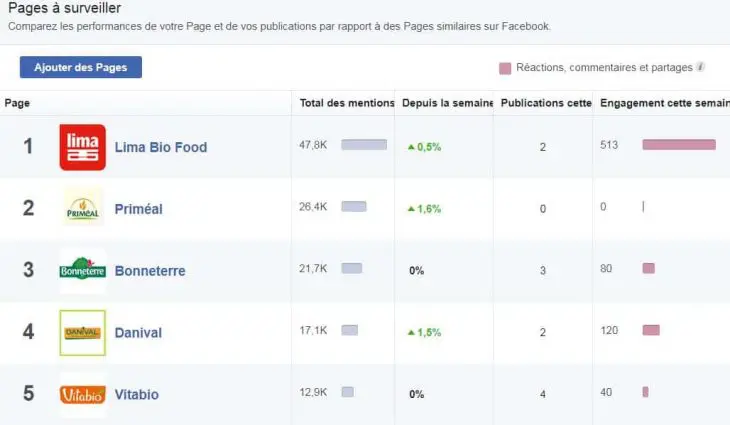Viewport: 730px width, 425px height.
Task: Click Danival's pink engagement bar
Action: (x=650, y=330)
